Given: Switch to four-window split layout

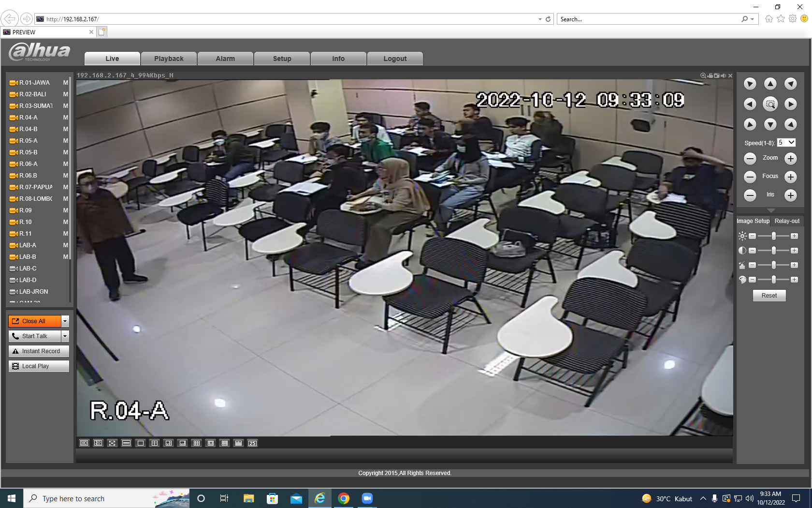Looking at the screenshot, I should [154, 443].
